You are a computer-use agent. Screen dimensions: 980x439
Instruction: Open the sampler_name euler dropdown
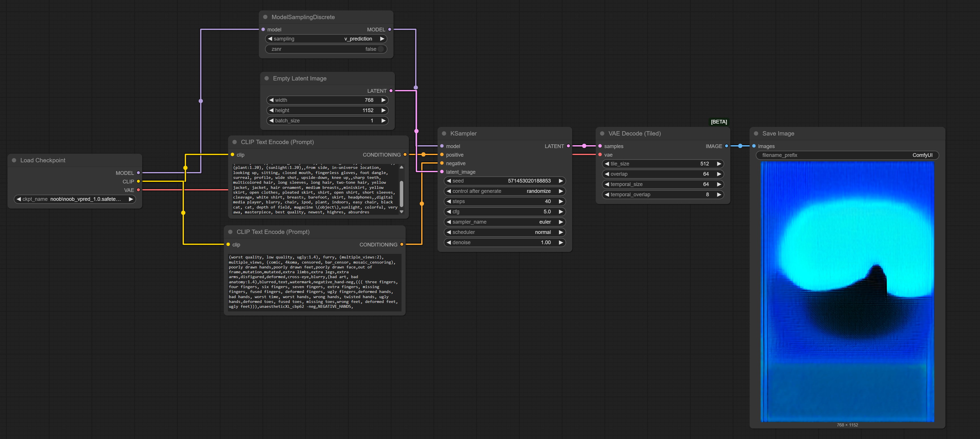coord(505,222)
